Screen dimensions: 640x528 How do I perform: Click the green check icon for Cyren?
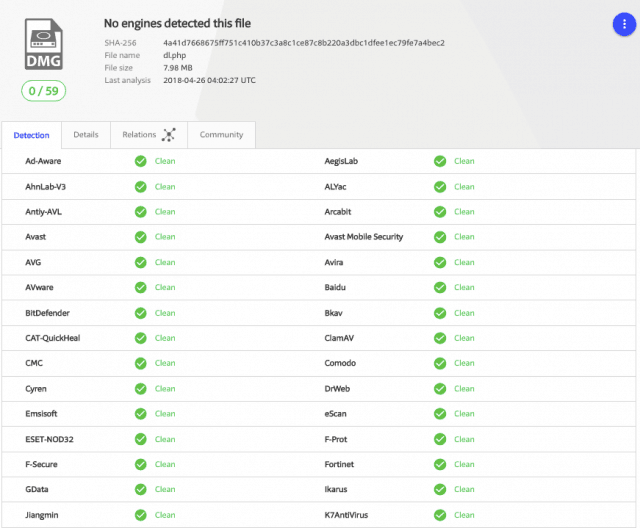pyautogui.click(x=140, y=389)
